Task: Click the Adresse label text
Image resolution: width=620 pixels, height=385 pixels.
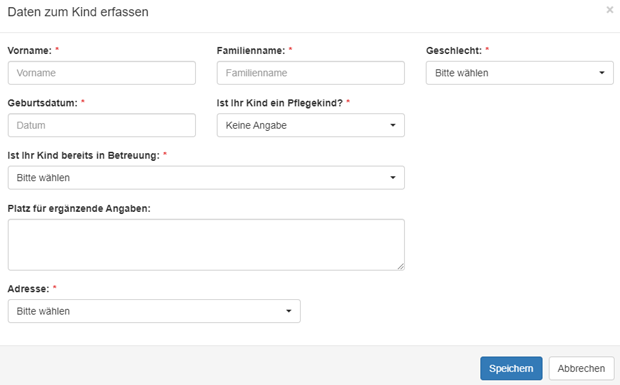Action: [x=28, y=289]
